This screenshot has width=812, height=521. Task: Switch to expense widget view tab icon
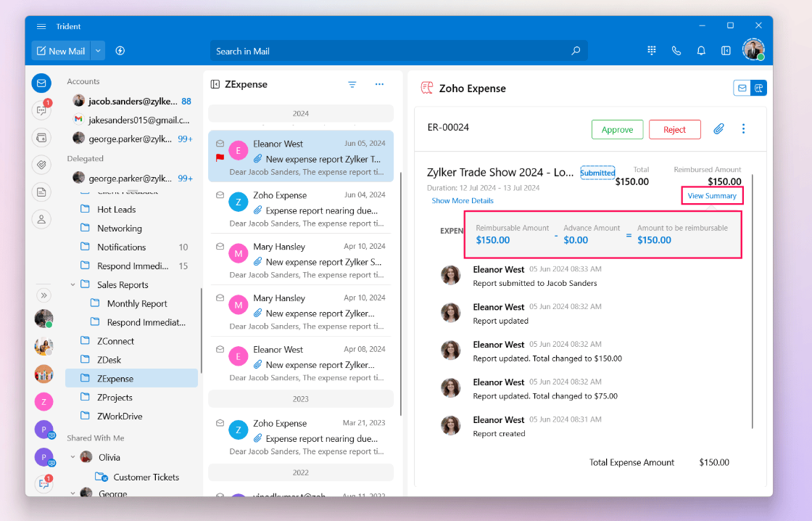pos(758,88)
